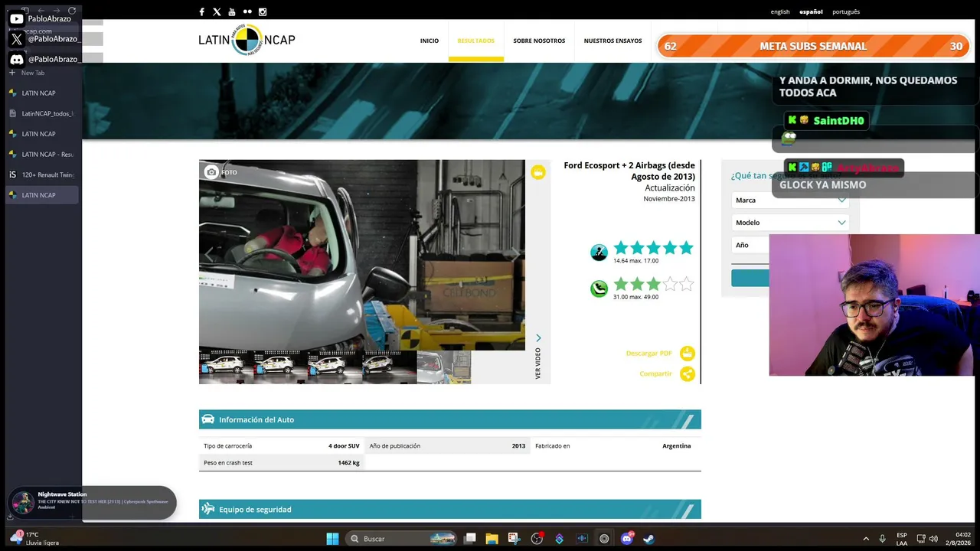
Task: Click the browser forward arrow in the sidebar
Action: pos(56,11)
